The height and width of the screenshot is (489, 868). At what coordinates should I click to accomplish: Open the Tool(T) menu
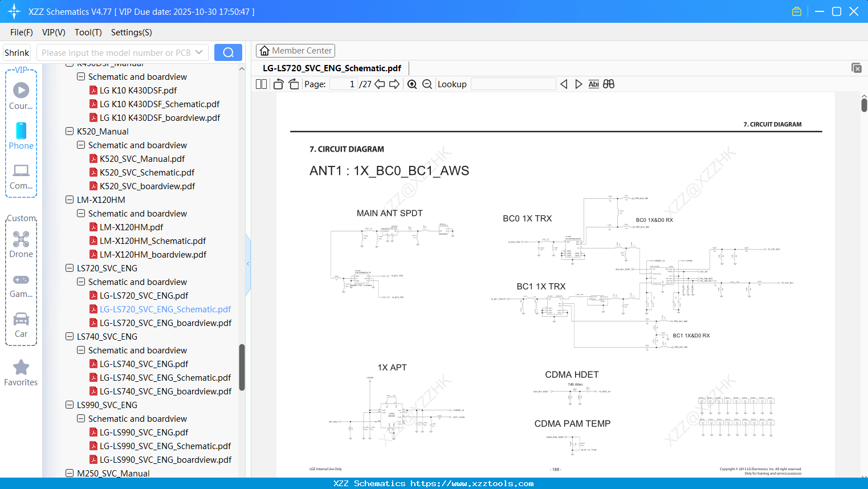click(x=88, y=32)
